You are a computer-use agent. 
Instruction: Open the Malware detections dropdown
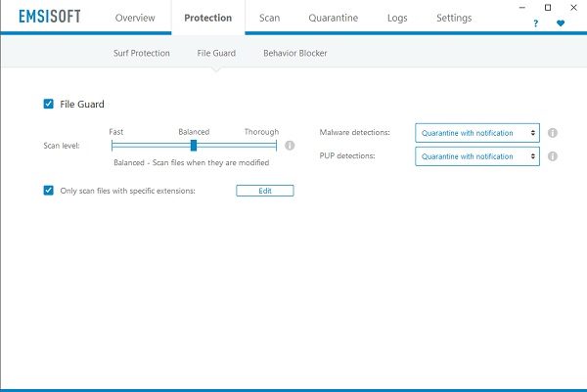(x=477, y=133)
